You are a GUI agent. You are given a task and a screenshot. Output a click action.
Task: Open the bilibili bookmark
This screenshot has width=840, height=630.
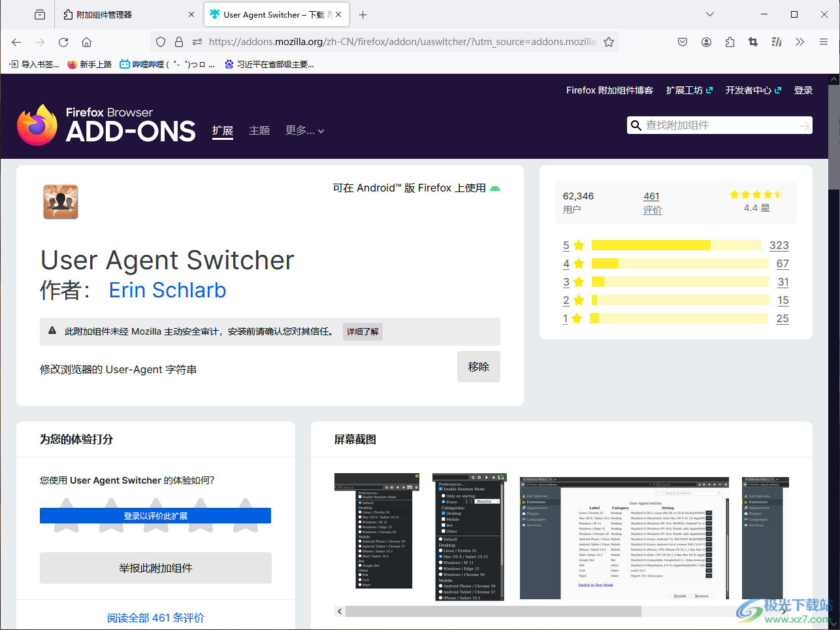coord(167,64)
